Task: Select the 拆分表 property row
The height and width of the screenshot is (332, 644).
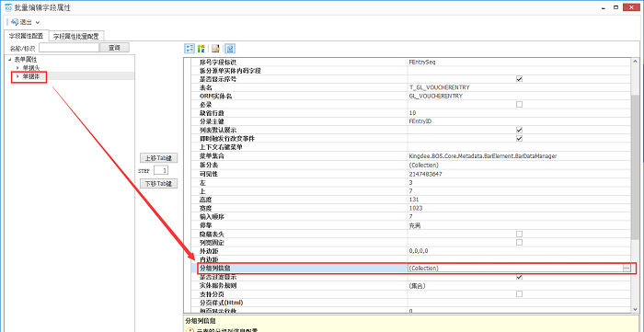Action: (411, 165)
